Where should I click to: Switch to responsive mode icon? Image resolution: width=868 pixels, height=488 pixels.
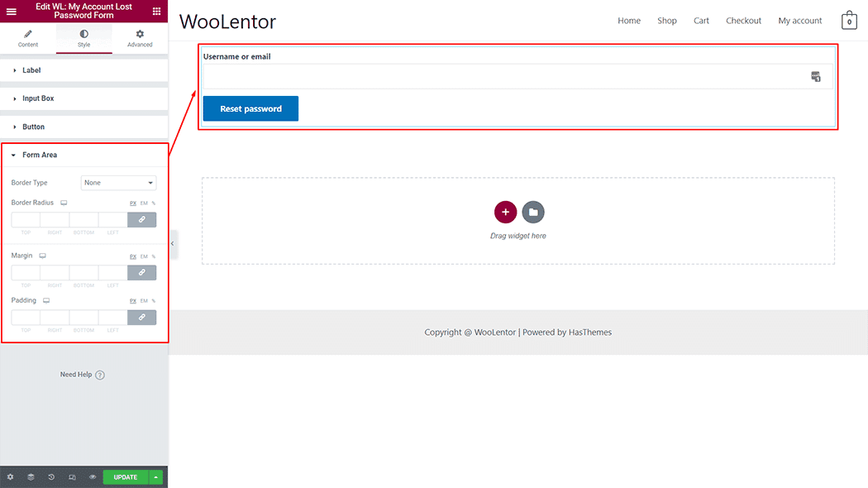pyautogui.click(x=72, y=477)
